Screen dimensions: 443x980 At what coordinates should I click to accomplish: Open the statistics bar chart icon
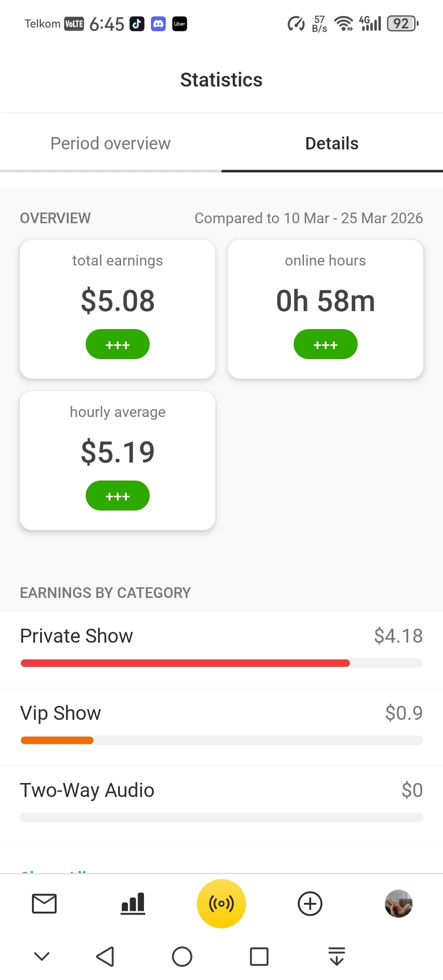pyautogui.click(x=133, y=903)
